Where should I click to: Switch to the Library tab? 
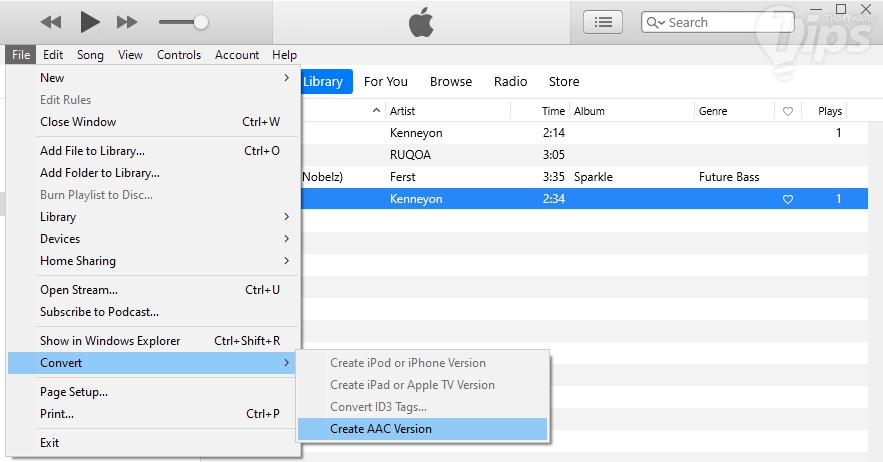tap(327, 82)
